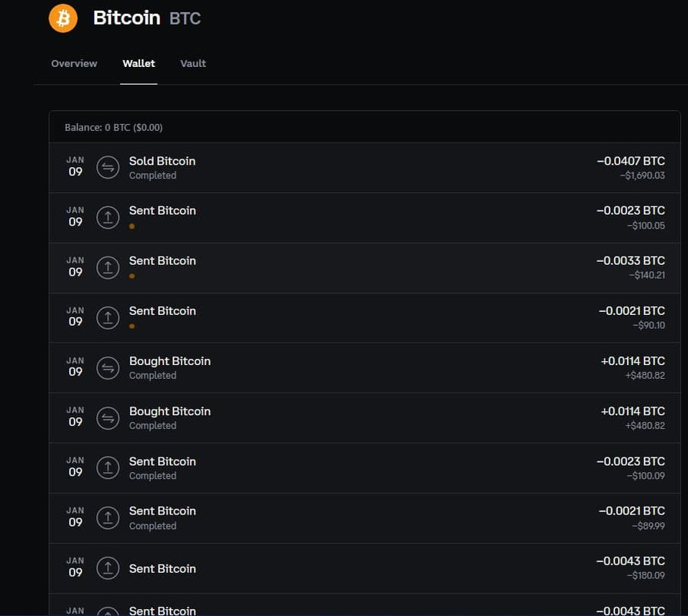Open Sent Bitcoin transaction worth -$100.05
Viewport: 688px width, 616px height.
point(365,217)
